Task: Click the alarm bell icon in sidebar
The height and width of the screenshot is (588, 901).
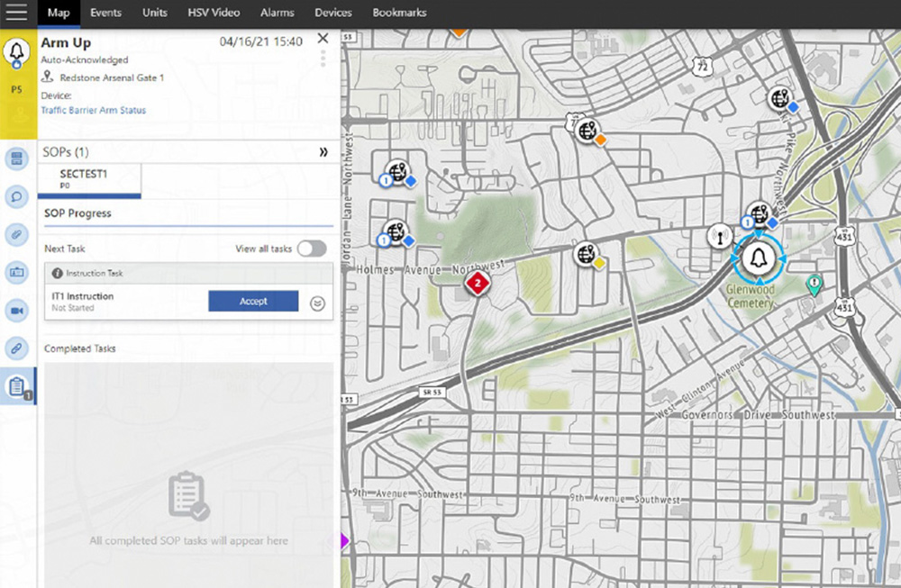Action: pos(16,52)
